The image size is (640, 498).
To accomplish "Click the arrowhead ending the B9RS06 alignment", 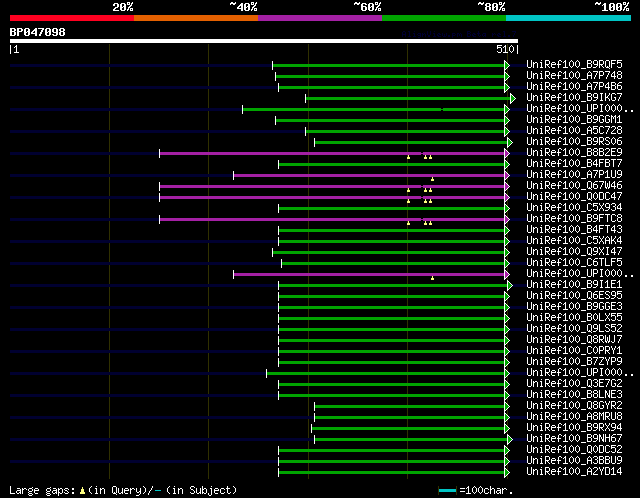I will point(510,142).
